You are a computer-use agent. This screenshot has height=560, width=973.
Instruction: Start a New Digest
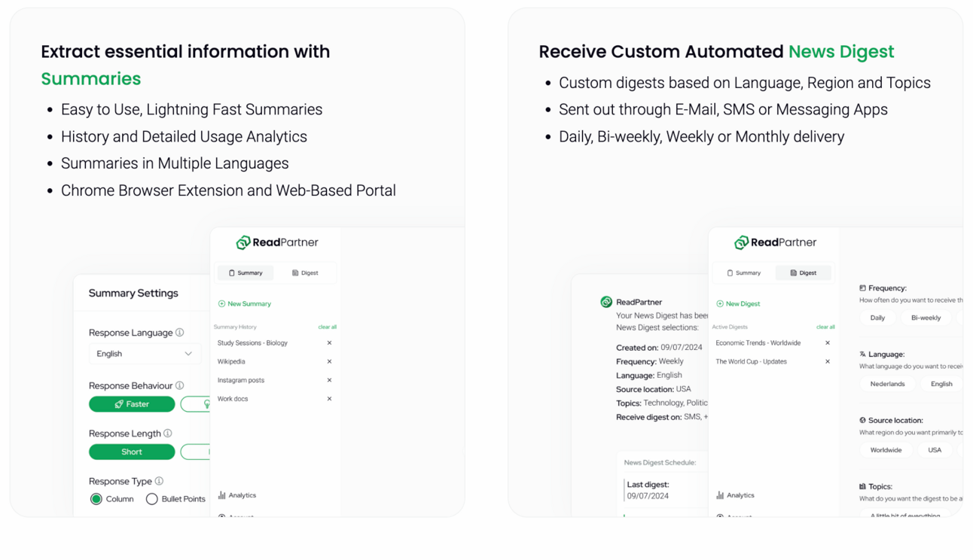click(x=738, y=304)
